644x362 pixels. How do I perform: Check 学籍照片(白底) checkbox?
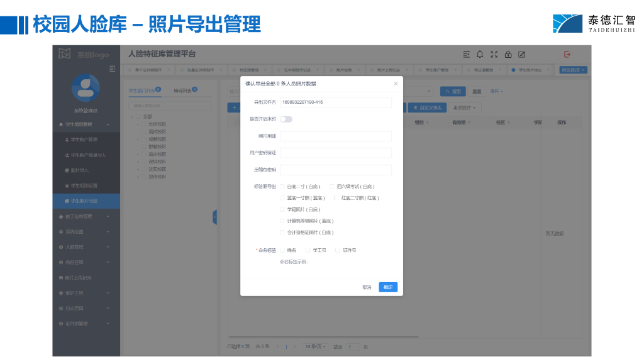point(282,209)
